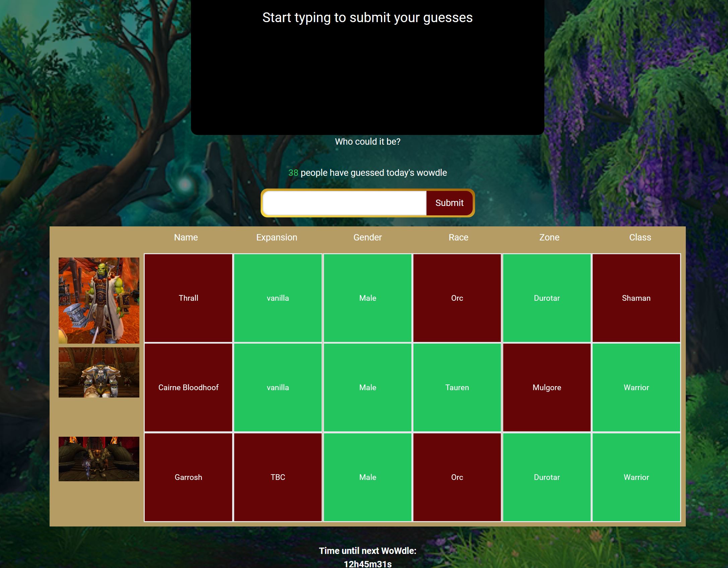
Task: Expand the Cairne Mulgore zone entry
Action: click(547, 387)
